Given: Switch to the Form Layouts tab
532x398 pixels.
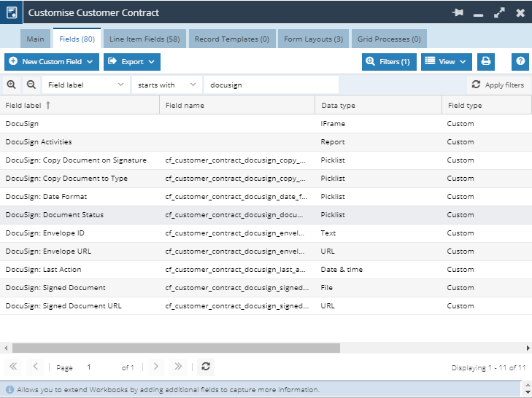Looking at the screenshot, I should [313, 39].
